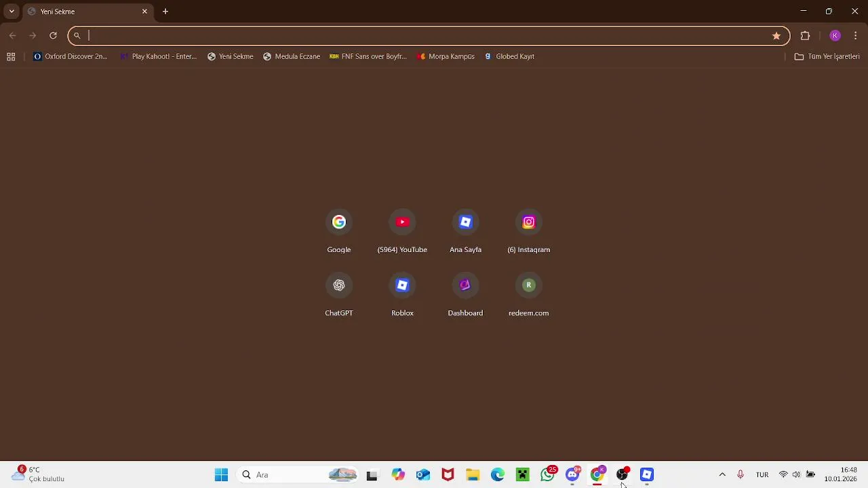
Task: Open the Chrome three-dot menu
Action: click(x=856, y=36)
